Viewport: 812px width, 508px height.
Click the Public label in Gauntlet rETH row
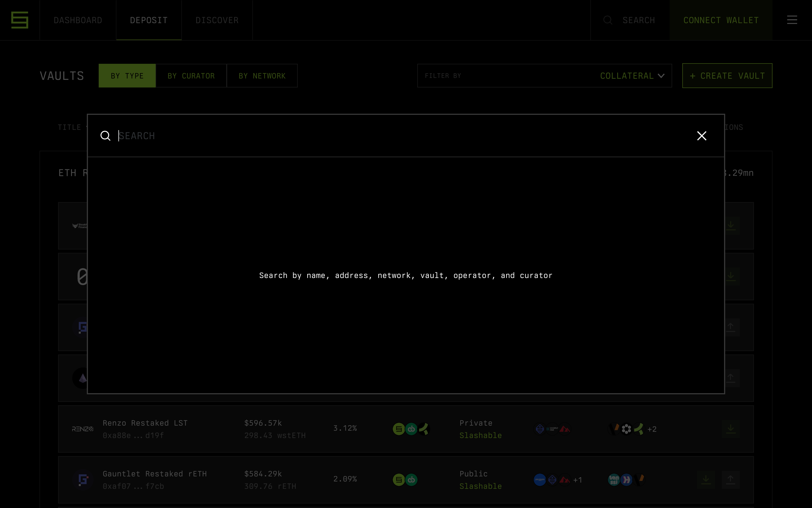(x=473, y=474)
